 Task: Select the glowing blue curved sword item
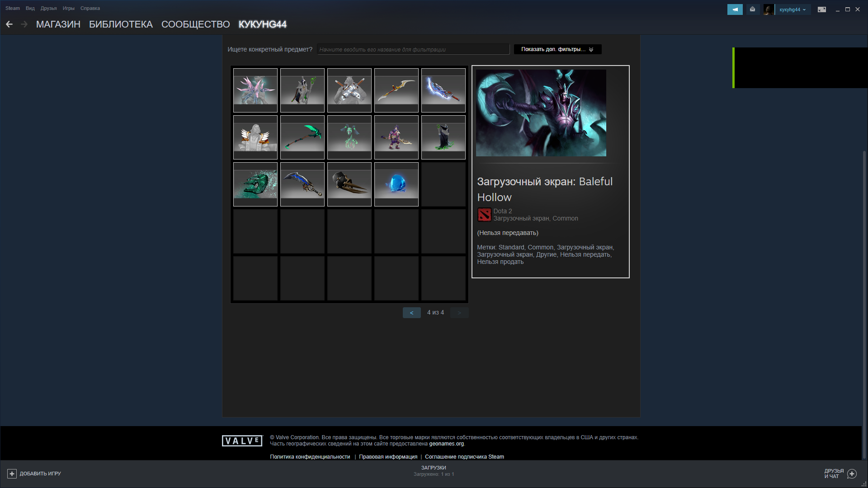click(x=443, y=90)
